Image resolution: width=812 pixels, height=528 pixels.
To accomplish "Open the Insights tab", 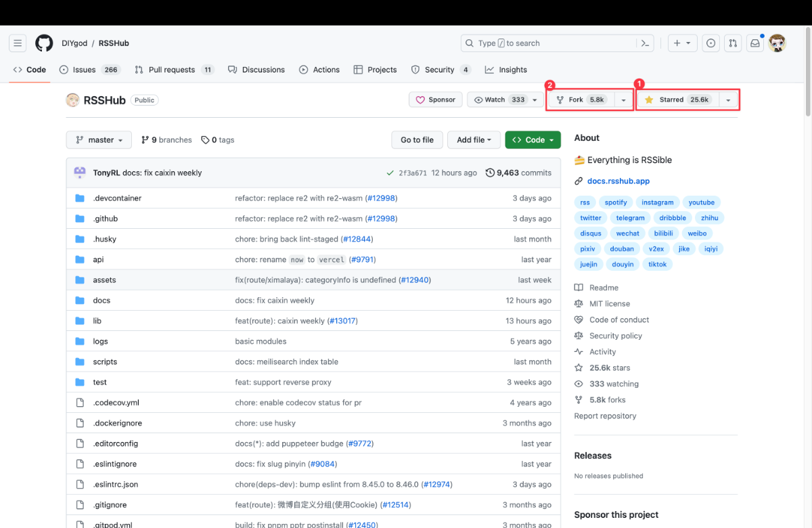I will pyautogui.click(x=506, y=70).
